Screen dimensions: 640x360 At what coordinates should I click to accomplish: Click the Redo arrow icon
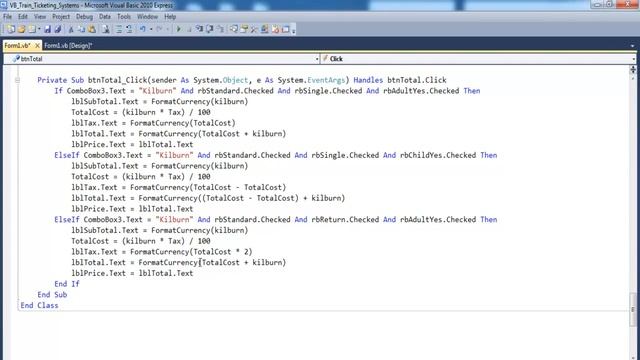coord(159,29)
